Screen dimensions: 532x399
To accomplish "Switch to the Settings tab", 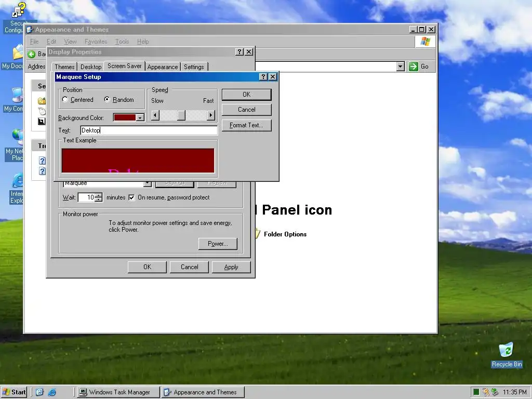I will coord(194,67).
